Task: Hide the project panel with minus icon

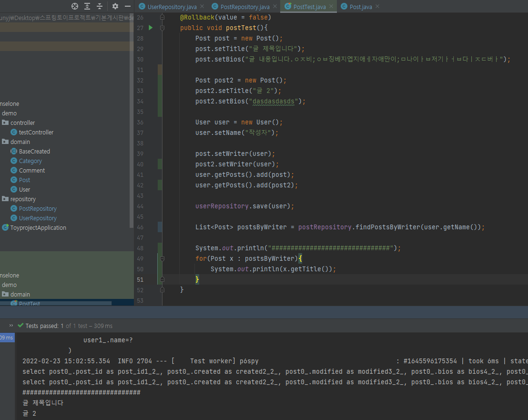Action: pyautogui.click(x=128, y=6)
